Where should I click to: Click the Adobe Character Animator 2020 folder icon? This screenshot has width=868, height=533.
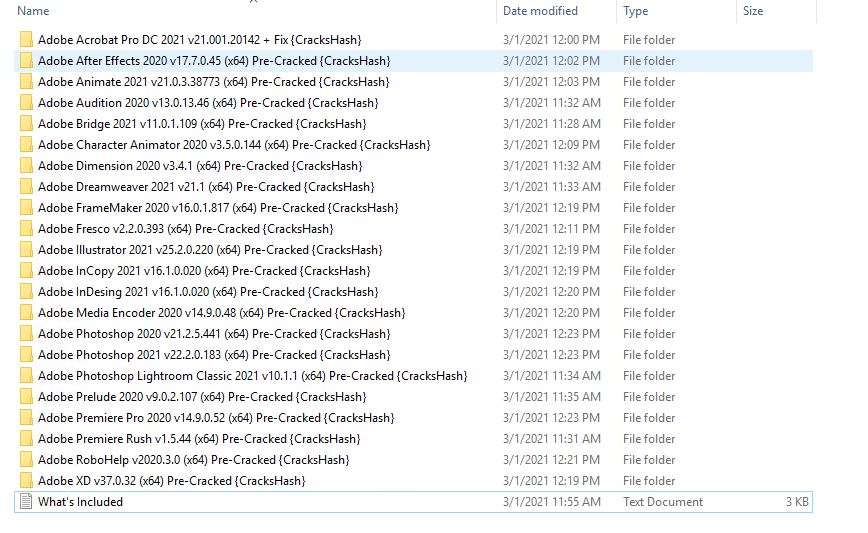[26, 145]
